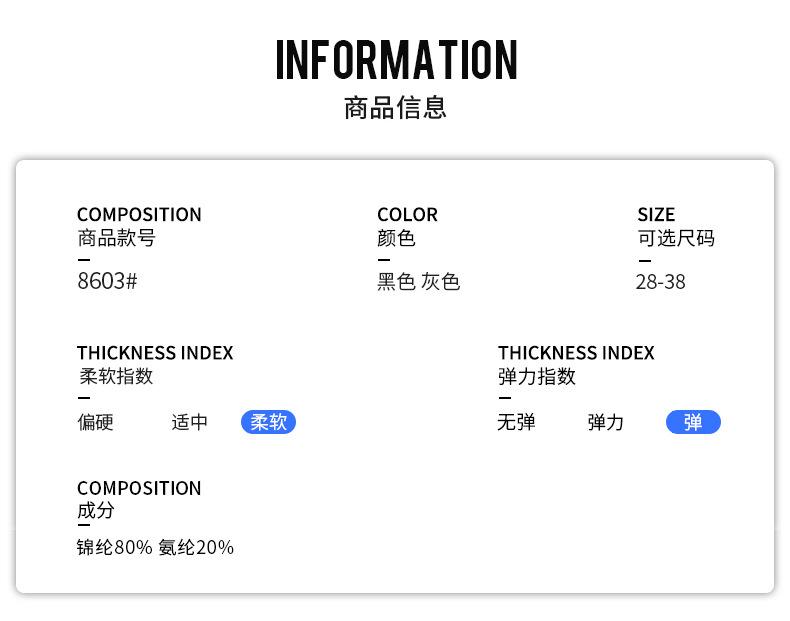The width and height of the screenshot is (790, 621).
Task: Select the highlighted 柔软 softness option
Action: click(268, 422)
